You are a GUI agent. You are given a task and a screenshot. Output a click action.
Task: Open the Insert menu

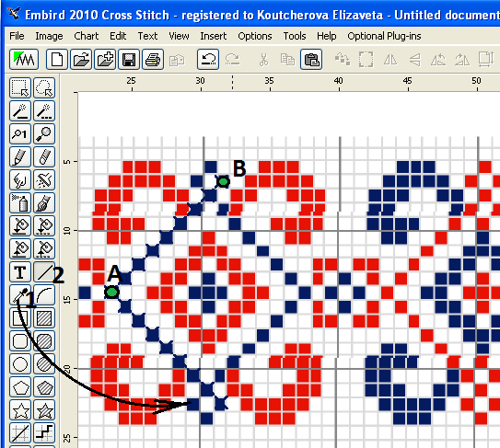(x=214, y=36)
